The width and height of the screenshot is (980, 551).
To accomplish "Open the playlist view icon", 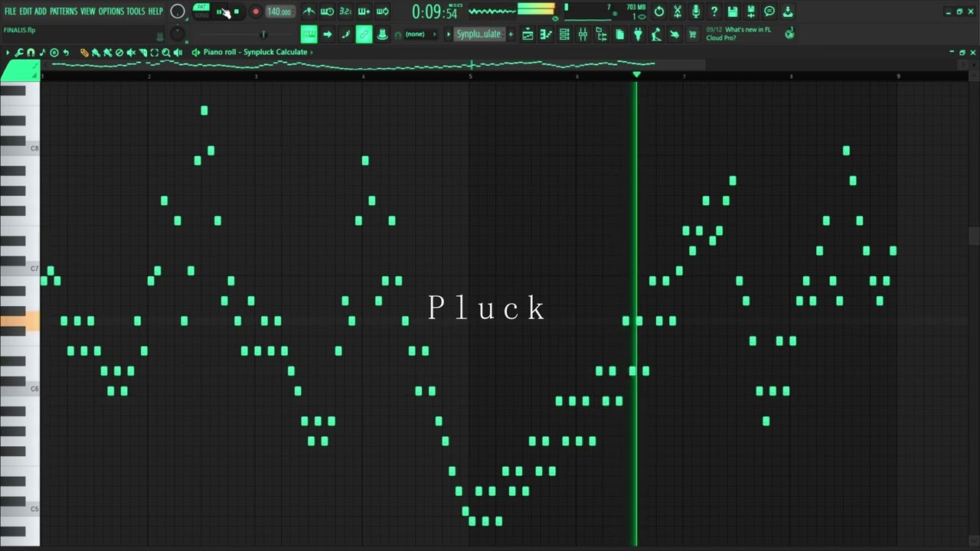I will [x=528, y=34].
